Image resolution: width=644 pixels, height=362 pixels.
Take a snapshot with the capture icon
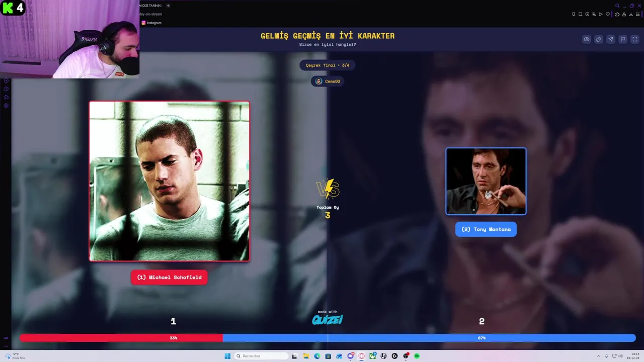coord(580,14)
